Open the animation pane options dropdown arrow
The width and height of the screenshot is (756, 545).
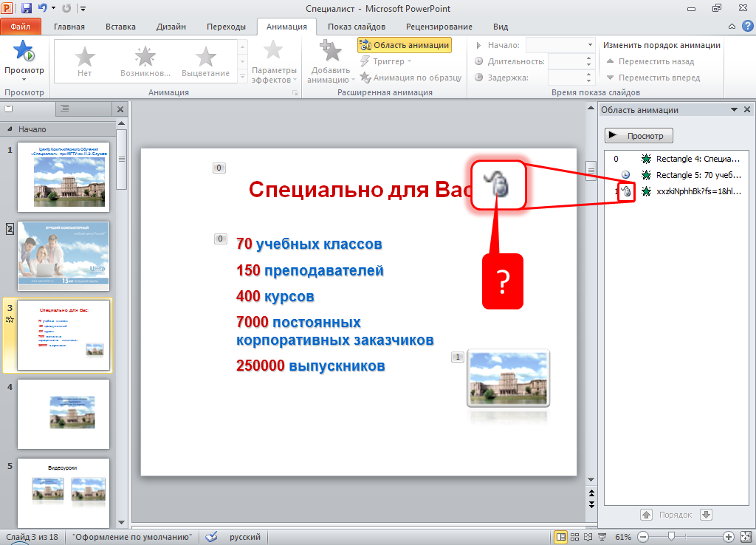[735, 109]
